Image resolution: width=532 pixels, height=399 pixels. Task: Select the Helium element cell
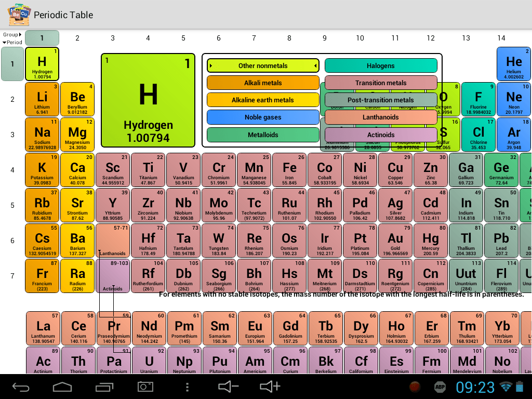[x=514, y=64]
